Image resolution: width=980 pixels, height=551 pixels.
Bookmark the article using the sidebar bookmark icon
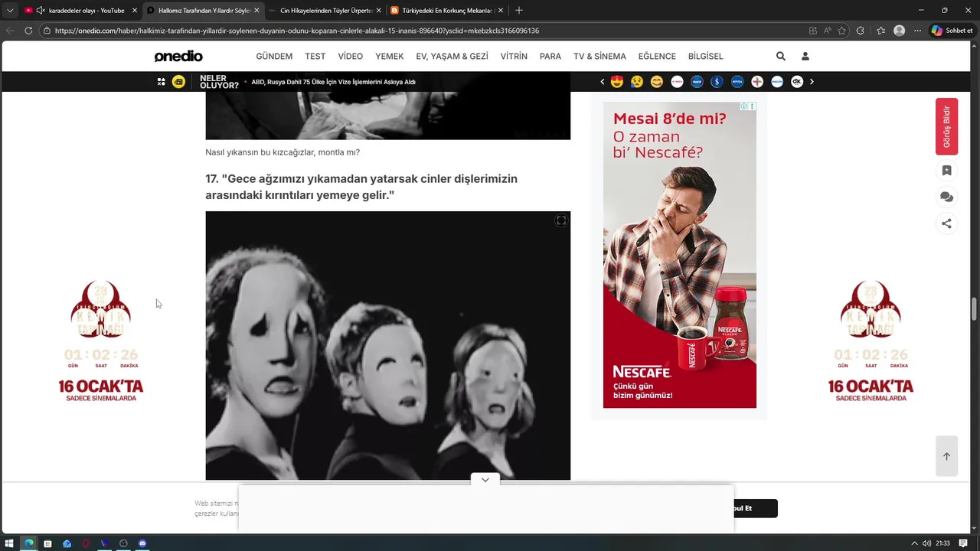click(947, 171)
